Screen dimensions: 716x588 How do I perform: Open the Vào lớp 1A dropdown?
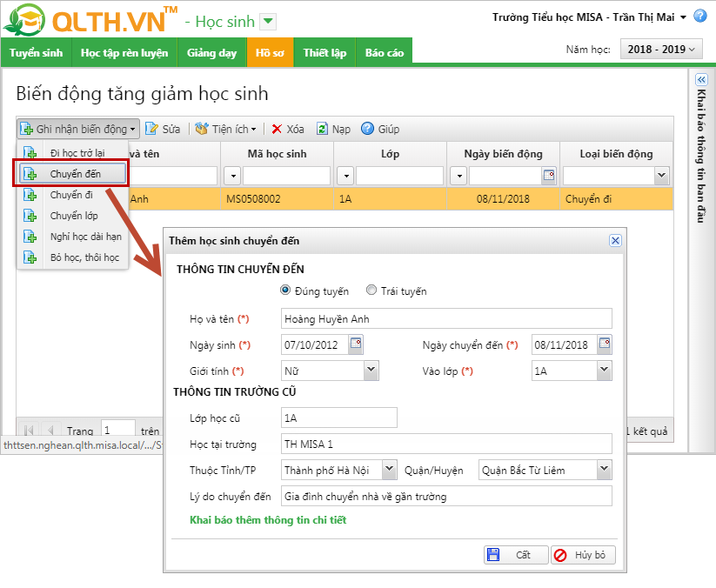pos(604,371)
